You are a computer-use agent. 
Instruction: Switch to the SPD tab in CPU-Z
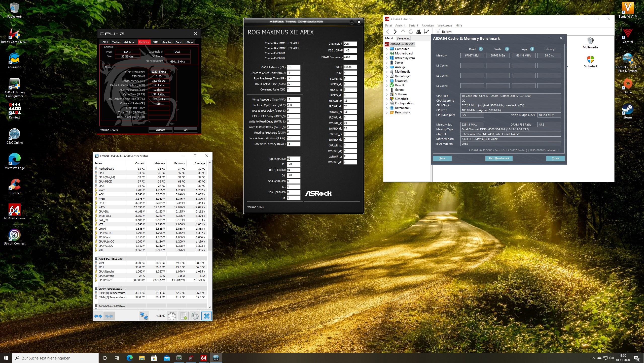(x=155, y=42)
